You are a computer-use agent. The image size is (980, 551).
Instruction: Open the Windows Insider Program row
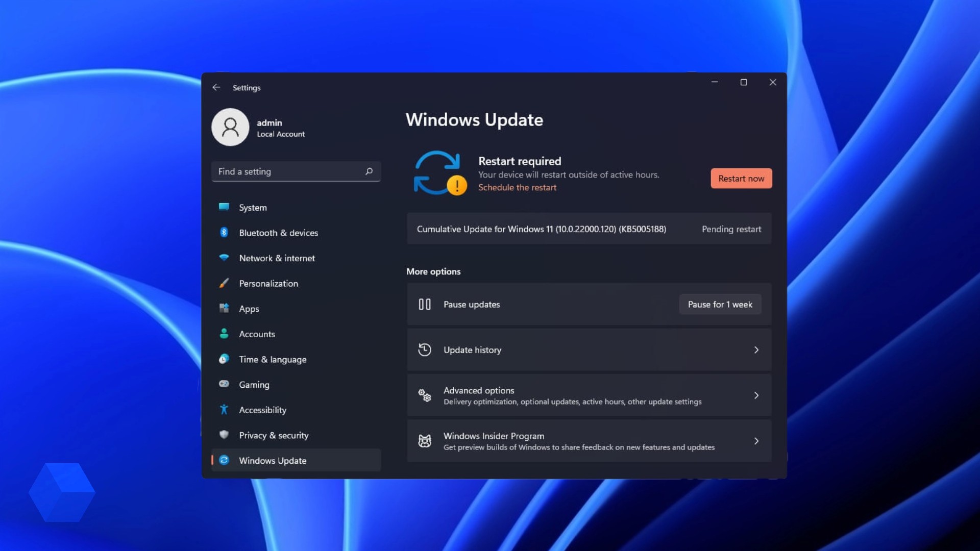[x=589, y=441]
